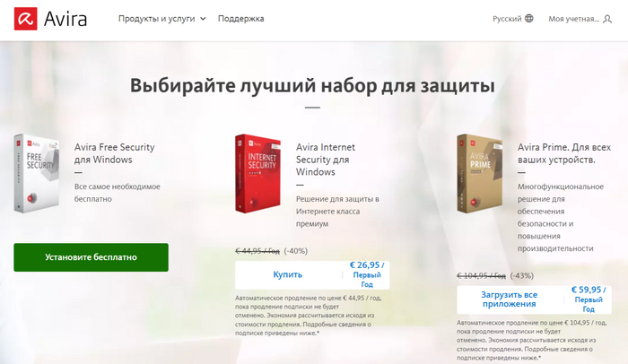The width and height of the screenshot is (628, 364).
Task: Open Avira Internet Security для Windows title
Action: click(x=325, y=160)
